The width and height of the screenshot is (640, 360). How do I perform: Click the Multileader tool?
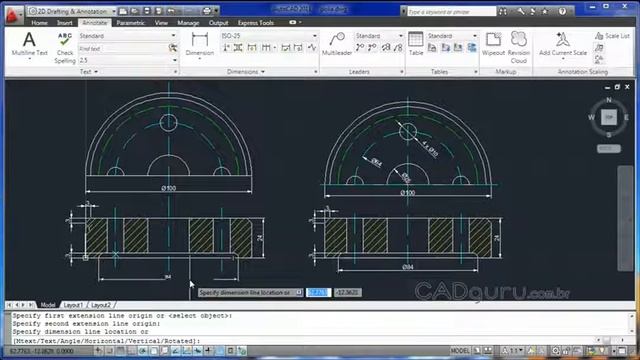[x=337, y=44]
